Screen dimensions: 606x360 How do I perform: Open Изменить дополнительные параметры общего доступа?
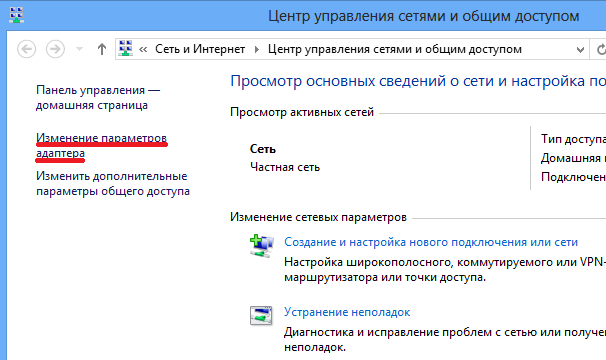pos(113,184)
